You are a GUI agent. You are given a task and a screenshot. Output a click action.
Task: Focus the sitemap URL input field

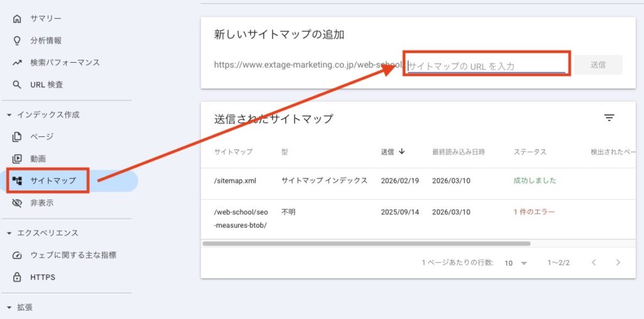pos(486,66)
